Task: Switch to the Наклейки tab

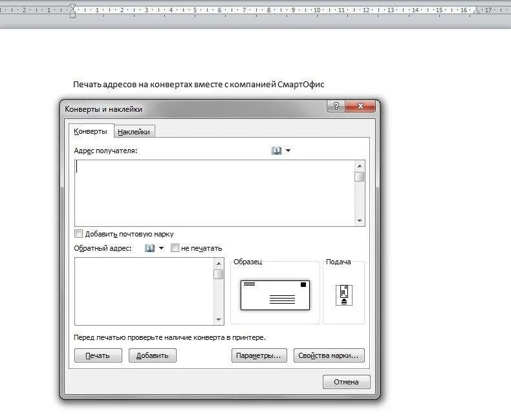Action: pos(134,132)
